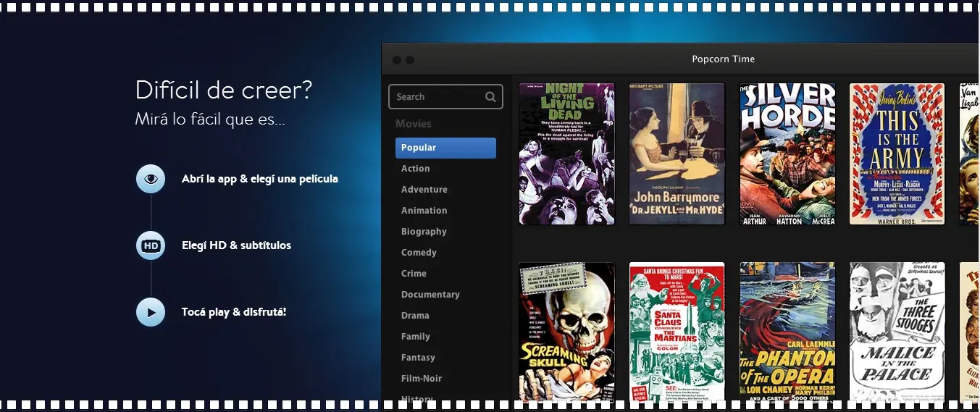Select Santa Claus Conquers the Martians poster
This screenshot has width=980, height=412.
point(677,332)
